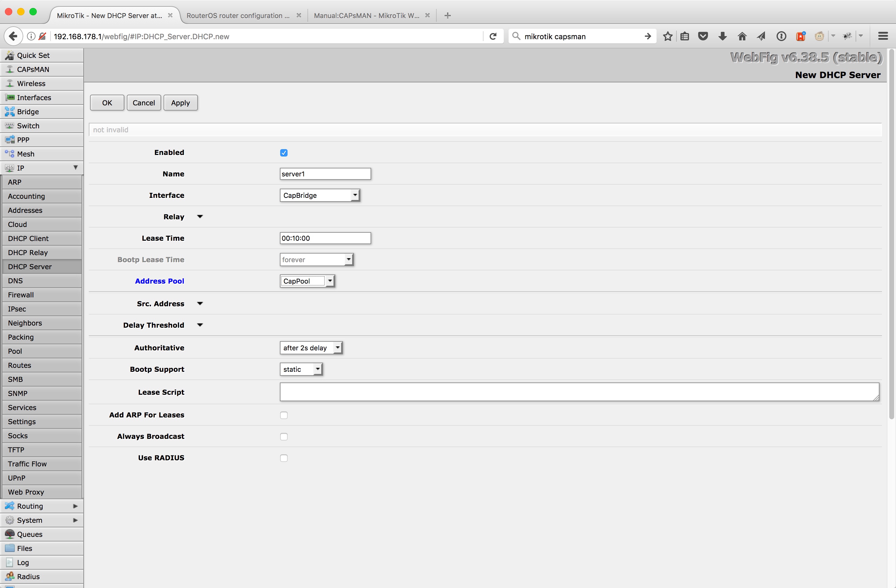
Task: Open the downloads arrow icon
Action: pyautogui.click(x=722, y=36)
